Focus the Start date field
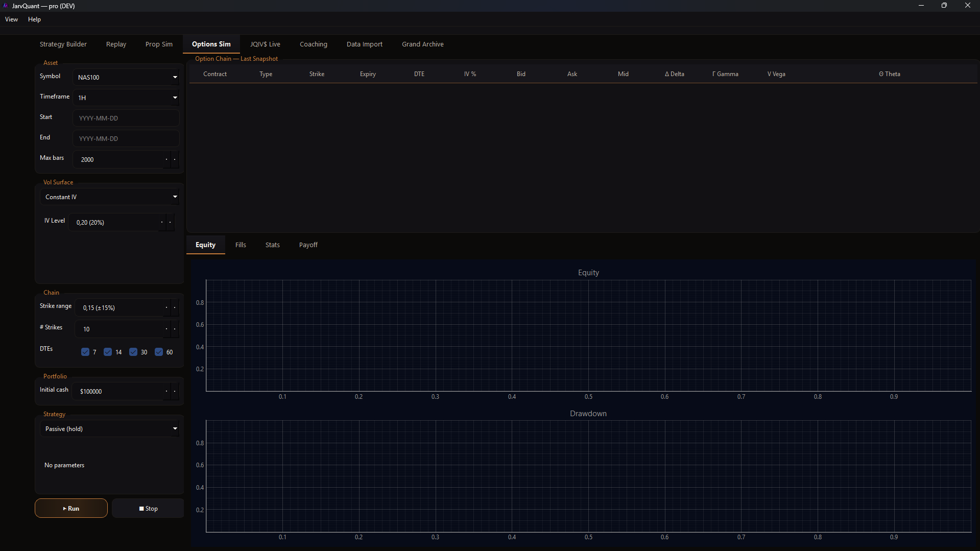This screenshot has height=551, width=980. tap(126, 118)
